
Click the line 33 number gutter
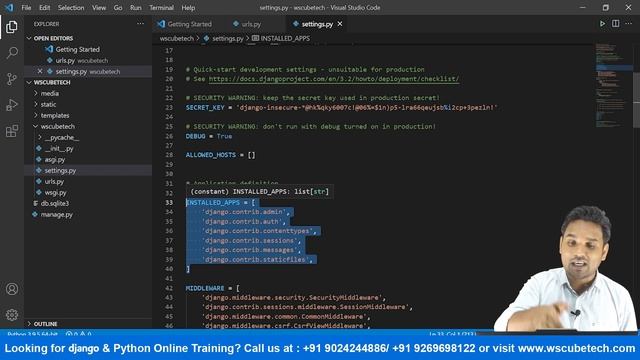169,202
